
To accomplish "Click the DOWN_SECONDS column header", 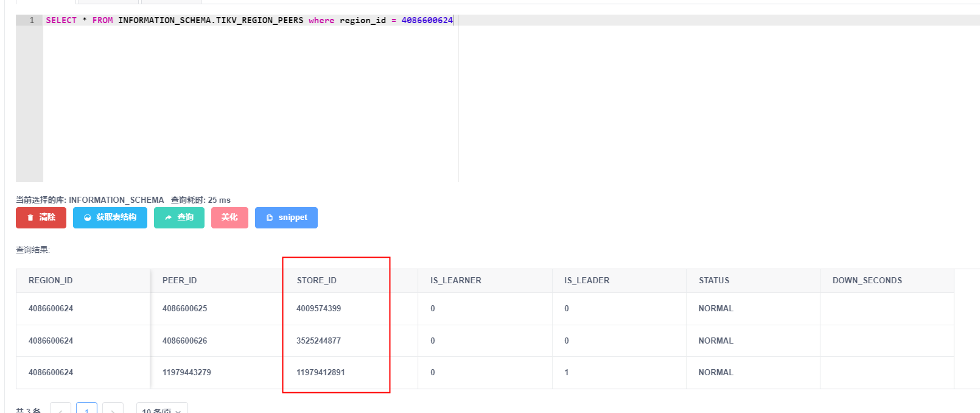I will [867, 281].
